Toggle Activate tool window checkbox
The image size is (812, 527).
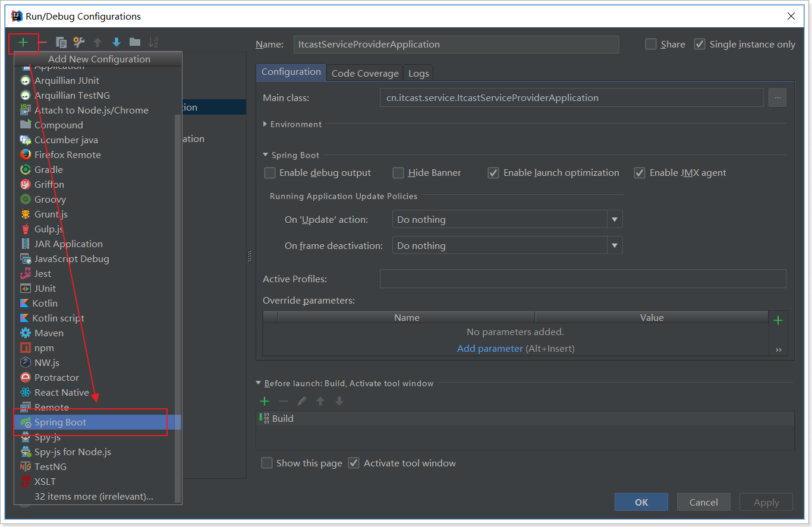click(354, 463)
